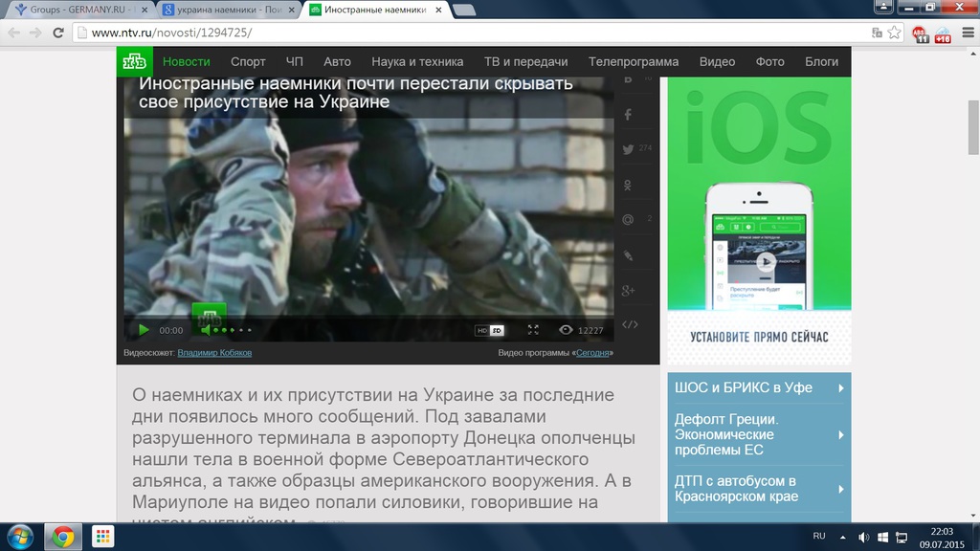Switch video quality to SD
The height and width of the screenshot is (551, 980).
pyautogui.click(x=497, y=330)
